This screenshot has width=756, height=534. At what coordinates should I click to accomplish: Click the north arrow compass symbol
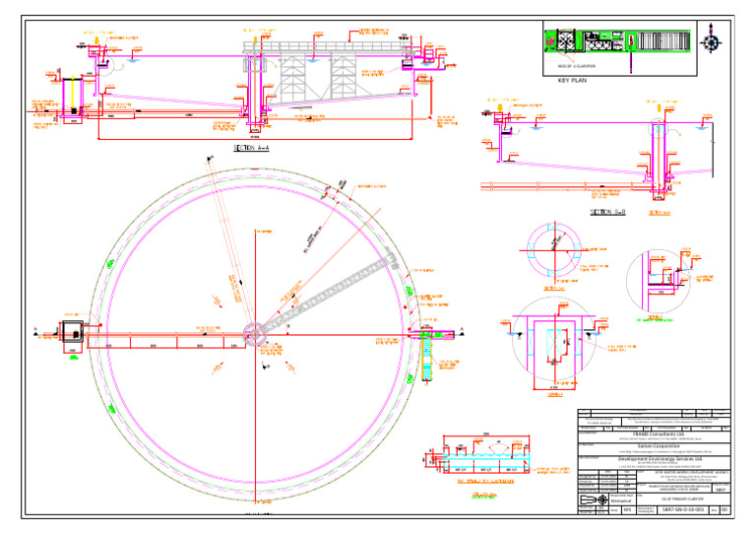coord(711,41)
